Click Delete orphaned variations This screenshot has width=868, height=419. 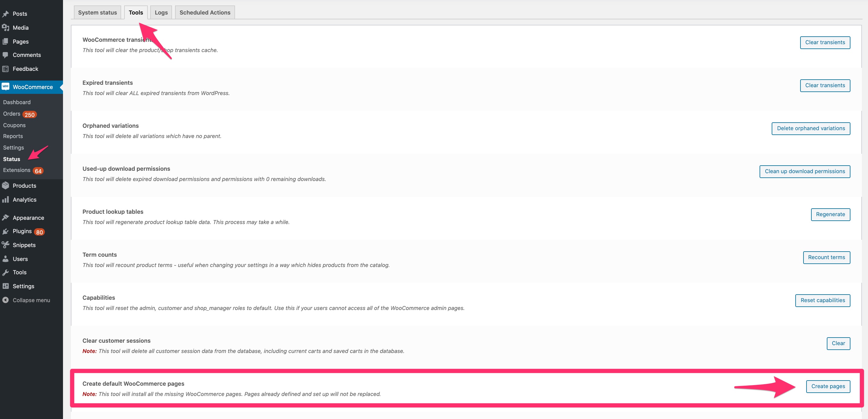pyautogui.click(x=811, y=128)
